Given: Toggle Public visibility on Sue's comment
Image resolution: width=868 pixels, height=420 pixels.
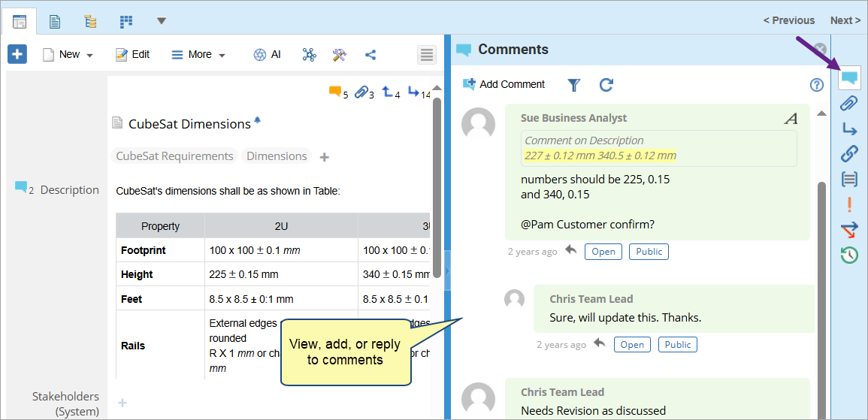Looking at the screenshot, I should click(x=649, y=252).
